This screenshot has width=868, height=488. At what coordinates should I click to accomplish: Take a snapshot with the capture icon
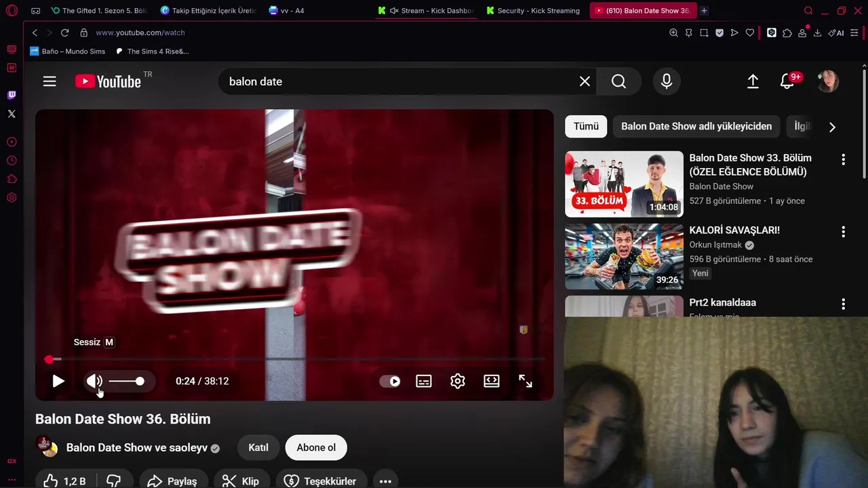(704, 33)
